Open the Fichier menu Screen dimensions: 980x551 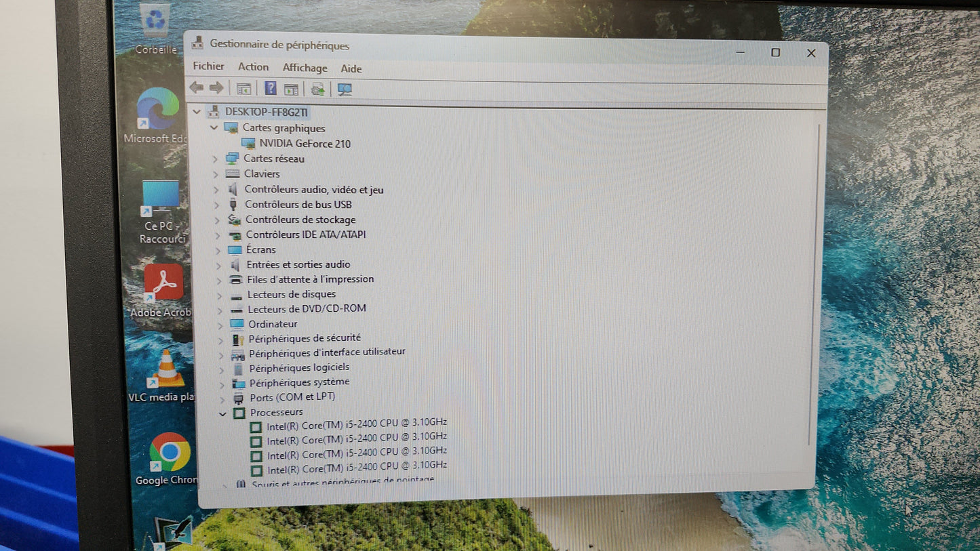208,66
